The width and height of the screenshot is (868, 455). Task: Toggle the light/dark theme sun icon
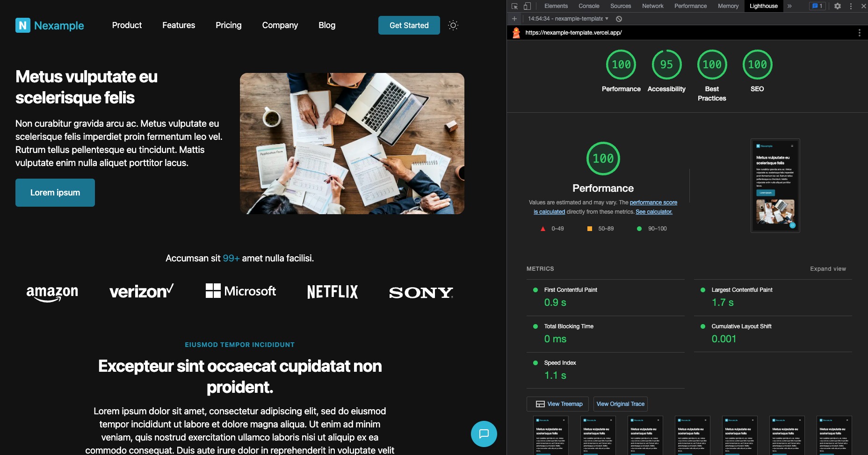(453, 25)
